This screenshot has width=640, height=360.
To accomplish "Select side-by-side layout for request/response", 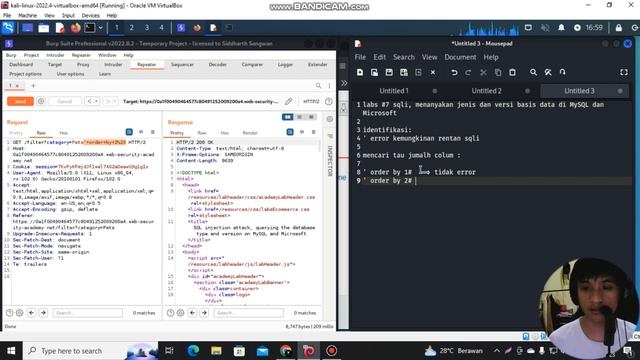I will coord(287,117).
